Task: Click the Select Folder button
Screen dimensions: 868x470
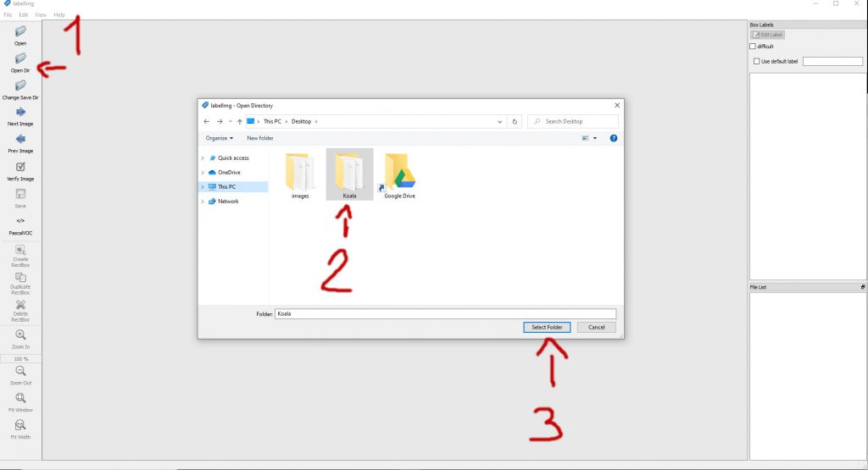Action: tap(547, 328)
